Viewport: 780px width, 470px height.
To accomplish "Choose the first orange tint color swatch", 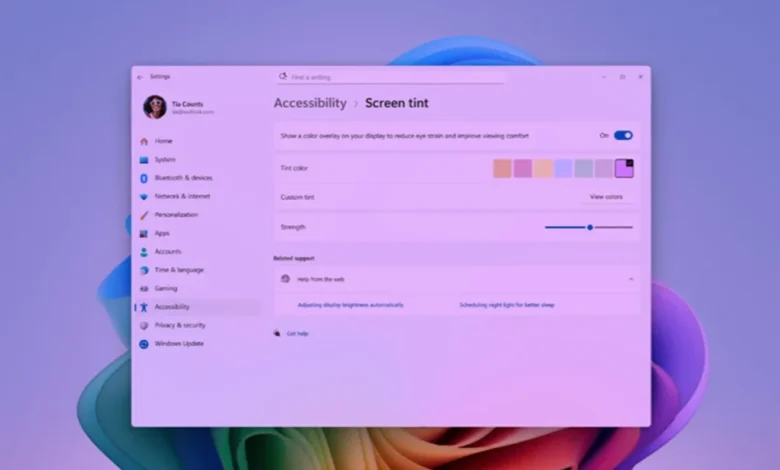I will click(502, 169).
